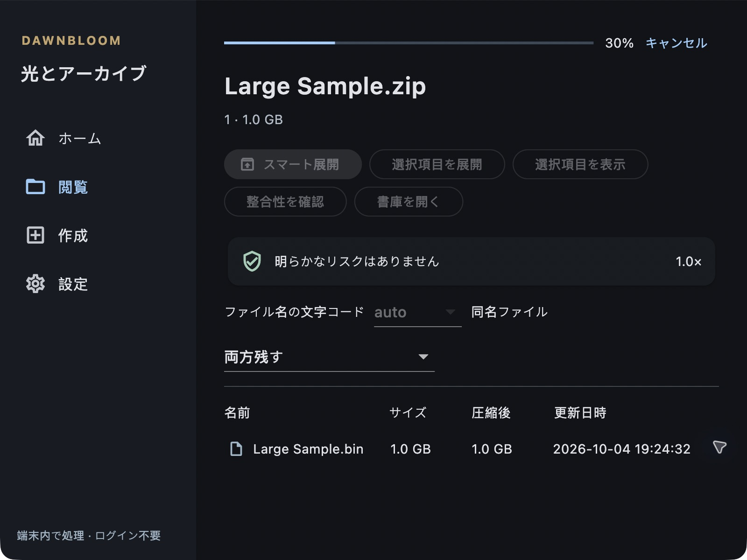
Task: Click the 圧縮後 column header
Action: click(491, 413)
